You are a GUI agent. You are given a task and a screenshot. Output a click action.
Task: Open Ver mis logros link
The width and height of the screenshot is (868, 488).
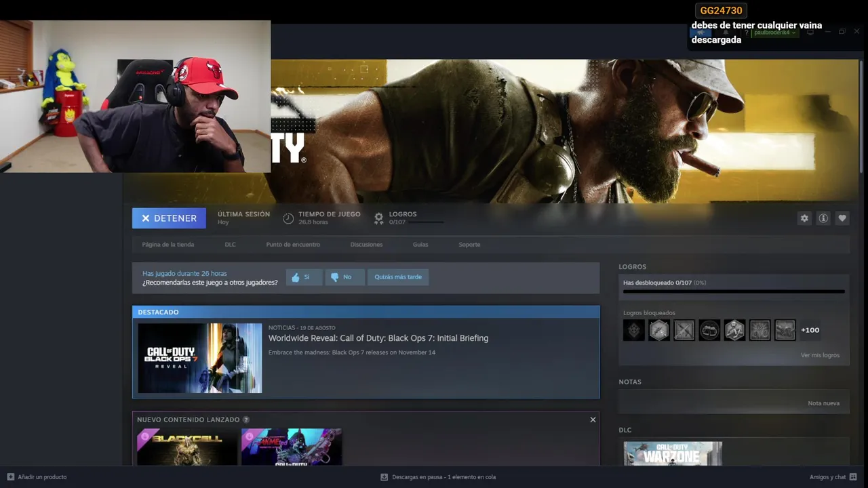[x=820, y=355]
